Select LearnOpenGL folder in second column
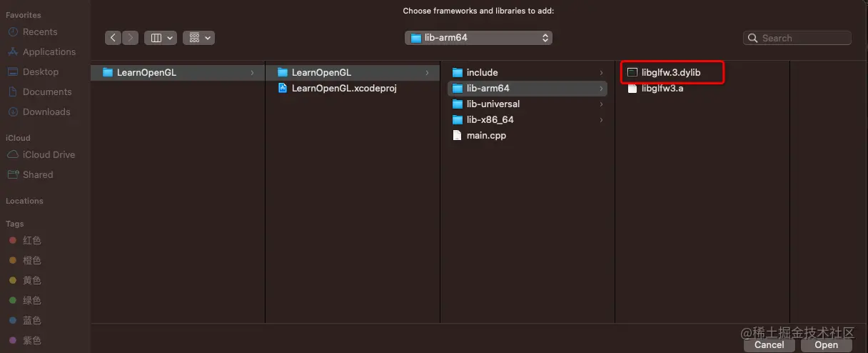868x353 pixels. pos(353,72)
